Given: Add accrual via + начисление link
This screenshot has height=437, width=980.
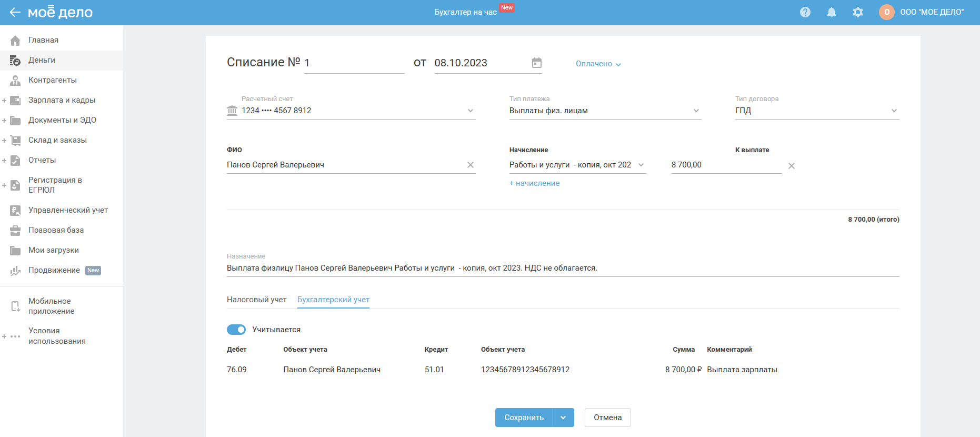Looking at the screenshot, I should click(534, 183).
